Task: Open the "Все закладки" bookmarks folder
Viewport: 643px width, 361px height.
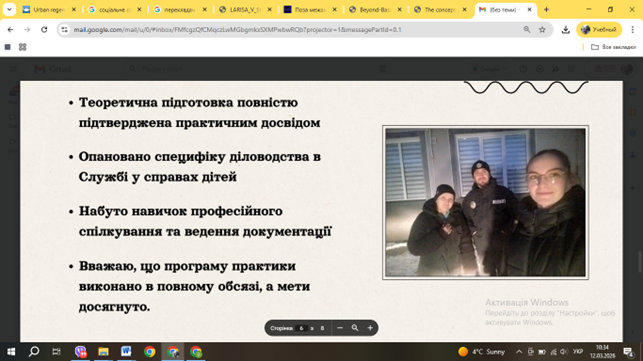Action: pyautogui.click(x=613, y=47)
